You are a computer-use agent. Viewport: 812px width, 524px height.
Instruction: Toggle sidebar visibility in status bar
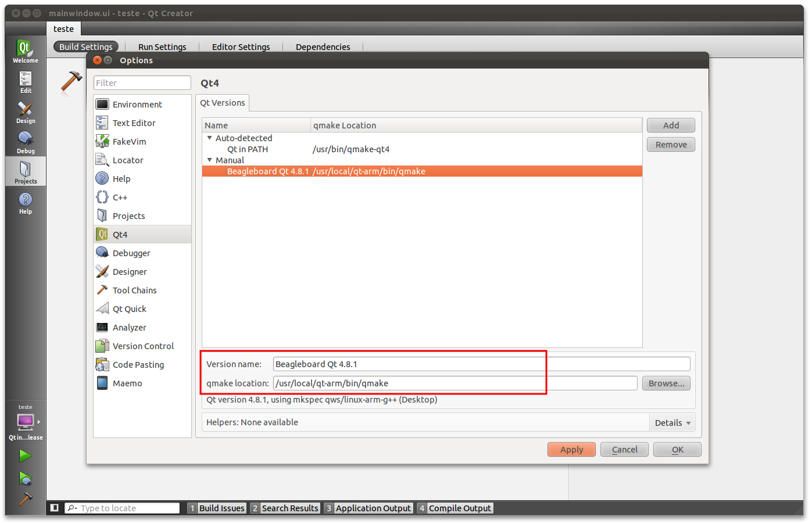point(55,508)
